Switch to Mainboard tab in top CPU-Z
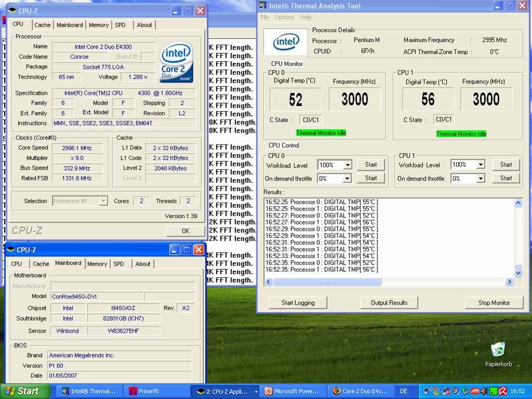532x399 pixels. 70,25
